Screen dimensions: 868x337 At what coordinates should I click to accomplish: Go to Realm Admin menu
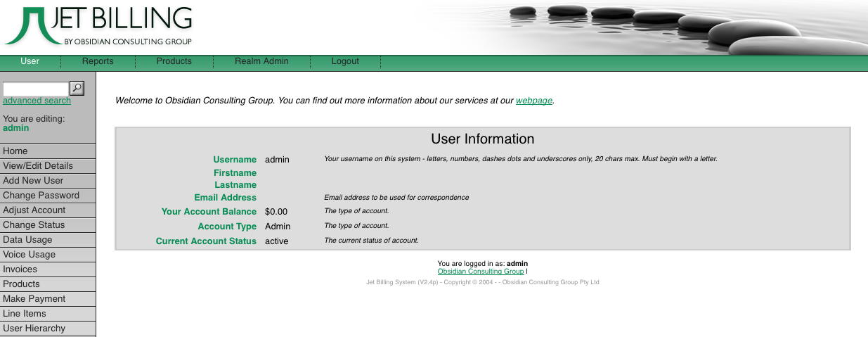coord(261,61)
